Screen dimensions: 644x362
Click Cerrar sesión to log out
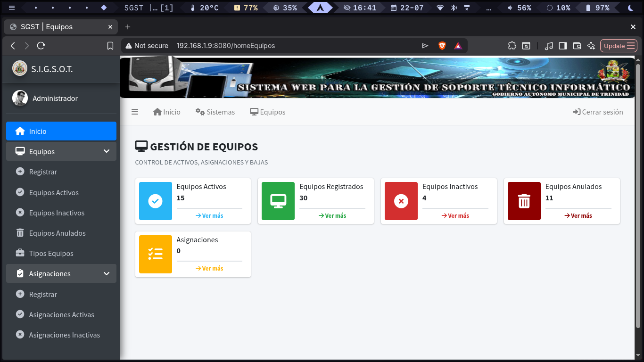[598, 112]
